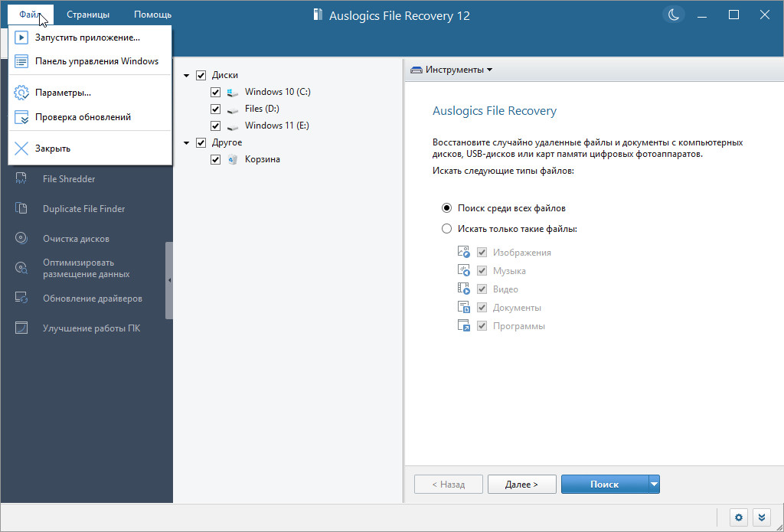Click the sidebar collapse handle
Image resolution: width=784 pixels, height=532 pixels.
169,280
